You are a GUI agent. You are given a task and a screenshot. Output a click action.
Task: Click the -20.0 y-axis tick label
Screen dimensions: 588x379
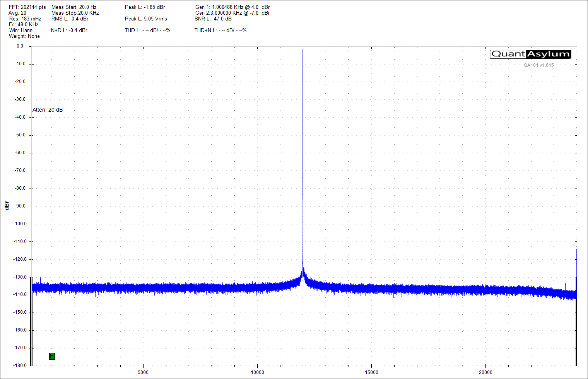point(20,82)
